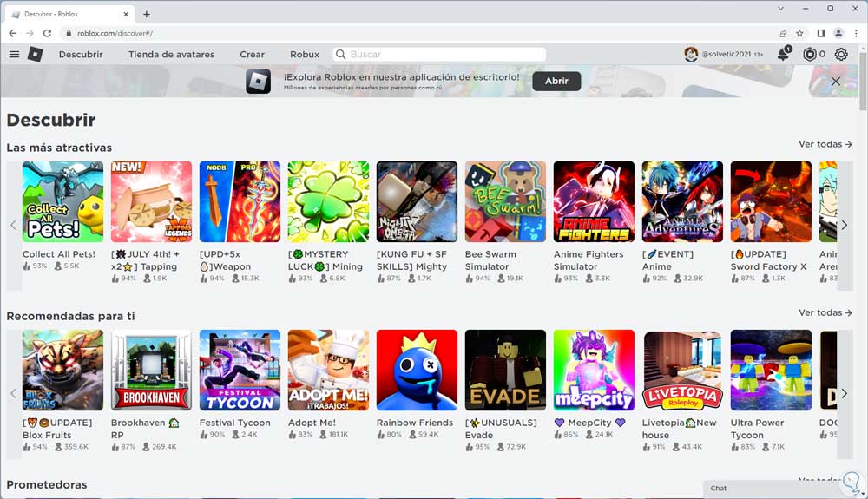Click the Abrir button
The width and height of the screenshot is (868, 499).
(x=556, y=81)
